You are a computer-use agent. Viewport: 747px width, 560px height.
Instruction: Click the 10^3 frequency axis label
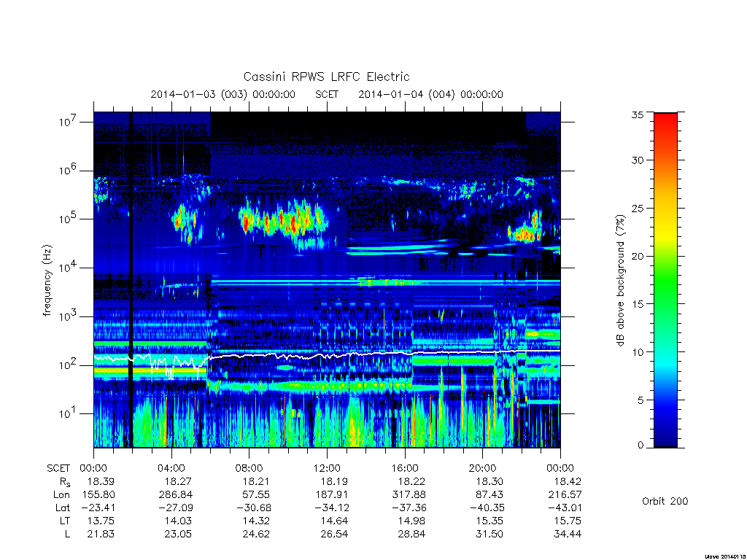(68, 316)
